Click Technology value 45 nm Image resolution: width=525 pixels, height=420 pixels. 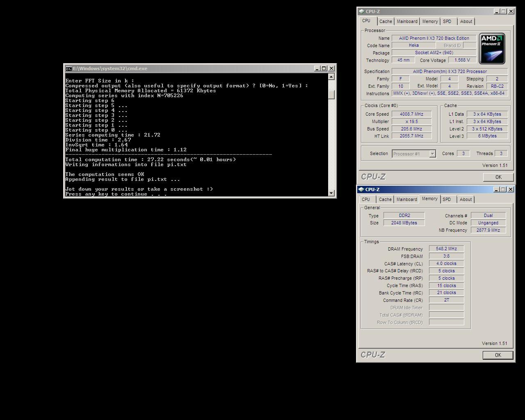pyautogui.click(x=403, y=60)
